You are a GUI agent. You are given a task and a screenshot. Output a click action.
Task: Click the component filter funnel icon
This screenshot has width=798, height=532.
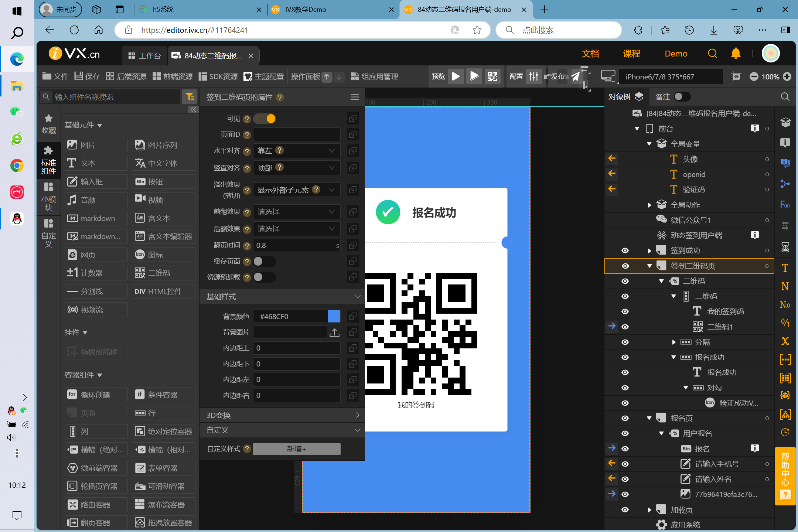[x=190, y=97]
